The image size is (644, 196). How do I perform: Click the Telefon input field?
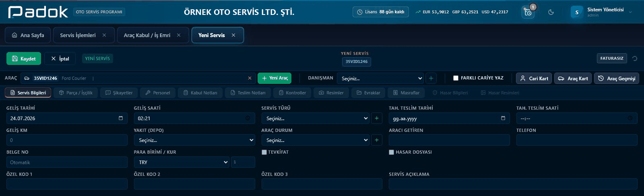pyautogui.click(x=577, y=140)
